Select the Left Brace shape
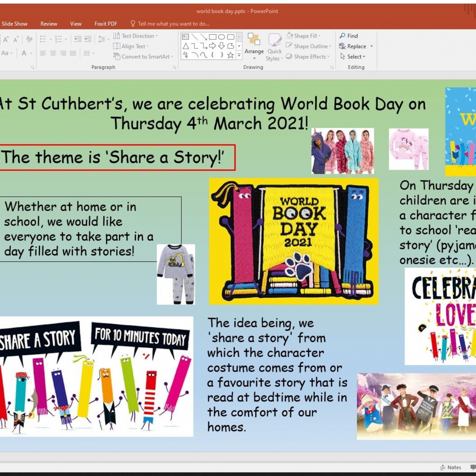 [213, 55]
